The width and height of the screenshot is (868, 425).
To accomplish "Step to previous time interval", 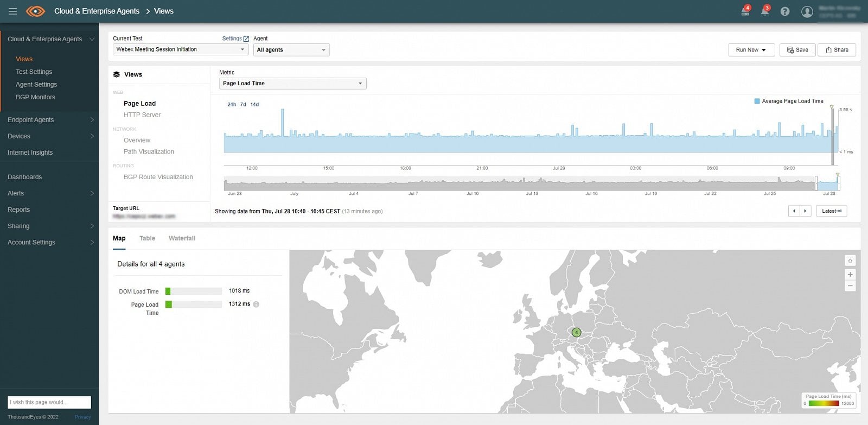I will click(x=794, y=211).
